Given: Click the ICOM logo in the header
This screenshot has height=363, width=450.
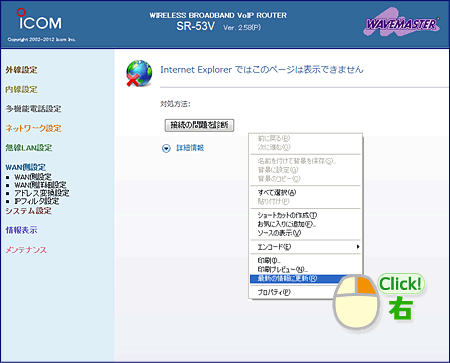Looking at the screenshot, I should pyautogui.click(x=39, y=20).
